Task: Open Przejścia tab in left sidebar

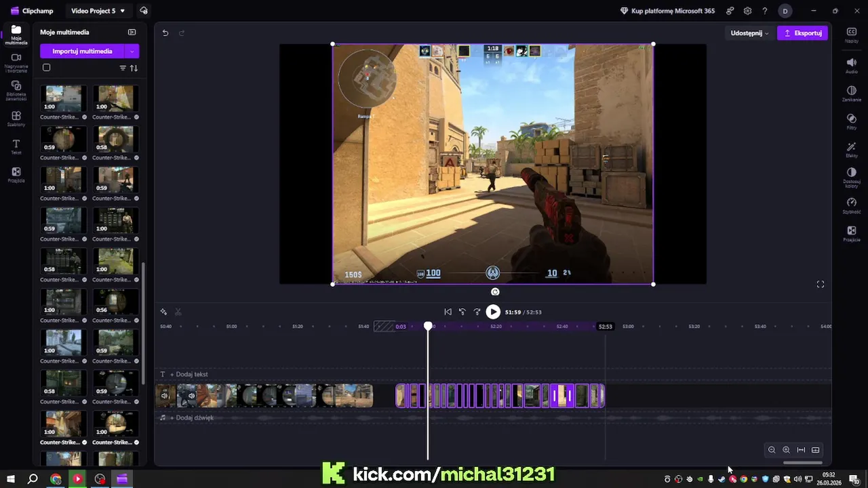Action: pos(16,175)
